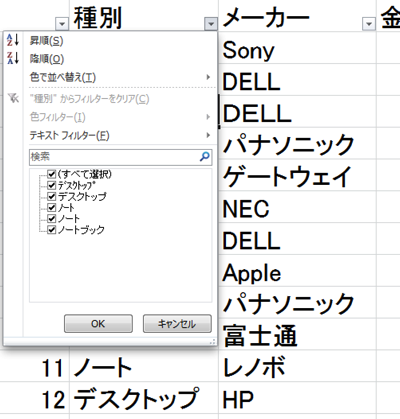Select the DELL cell between NEC and Apple
Viewport: 400px width, 419px height.
tap(297, 239)
